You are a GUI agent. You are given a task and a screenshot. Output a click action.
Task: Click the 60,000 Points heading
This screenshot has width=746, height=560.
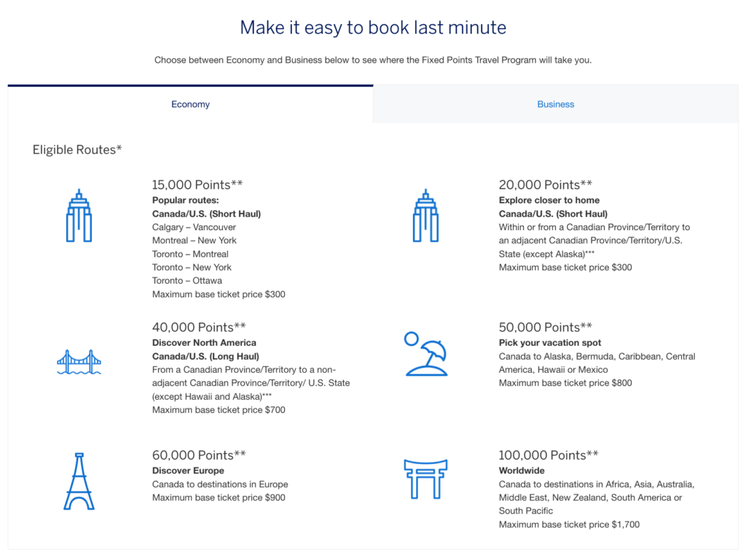point(199,455)
